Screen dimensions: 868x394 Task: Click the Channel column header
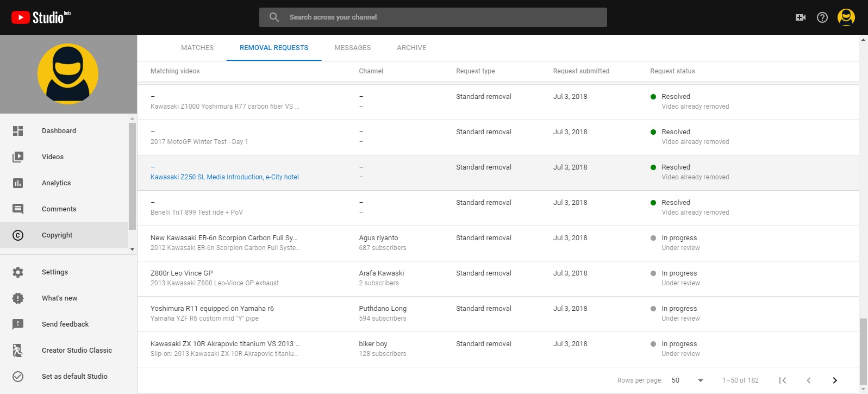click(x=371, y=71)
